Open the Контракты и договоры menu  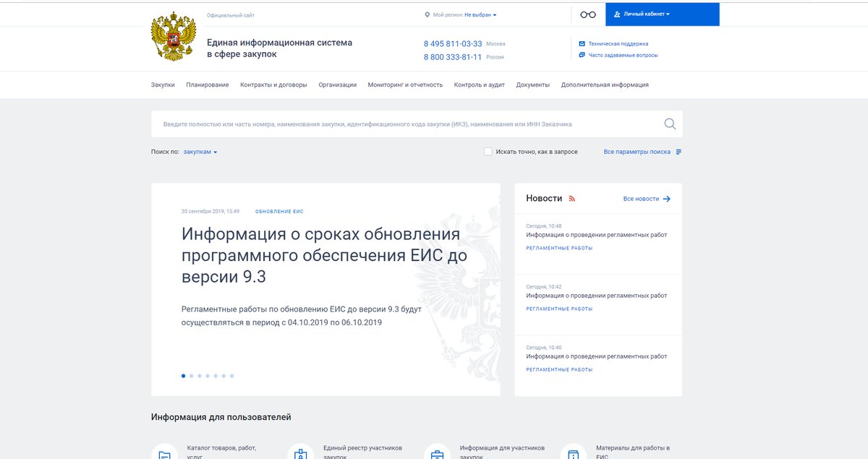click(x=273, y=85)
